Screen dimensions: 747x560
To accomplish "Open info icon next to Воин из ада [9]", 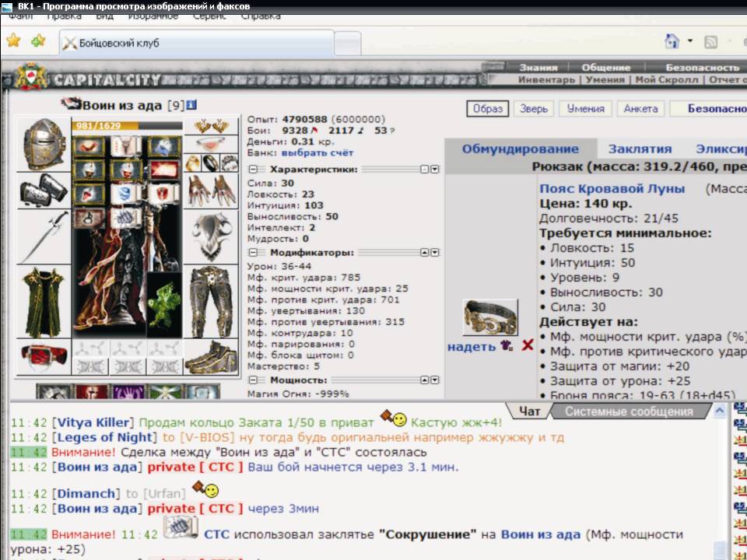I will click(x=191, y=105).
